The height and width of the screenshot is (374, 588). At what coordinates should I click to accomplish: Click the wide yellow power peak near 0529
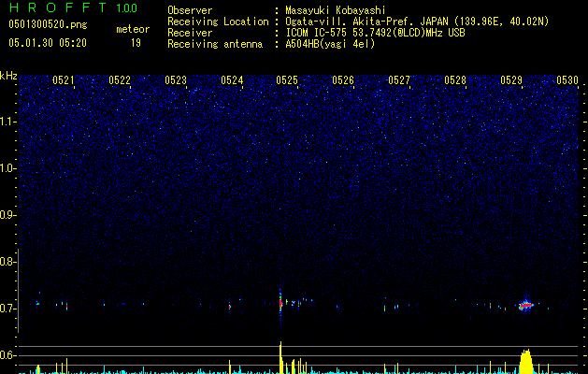[525, 361]
